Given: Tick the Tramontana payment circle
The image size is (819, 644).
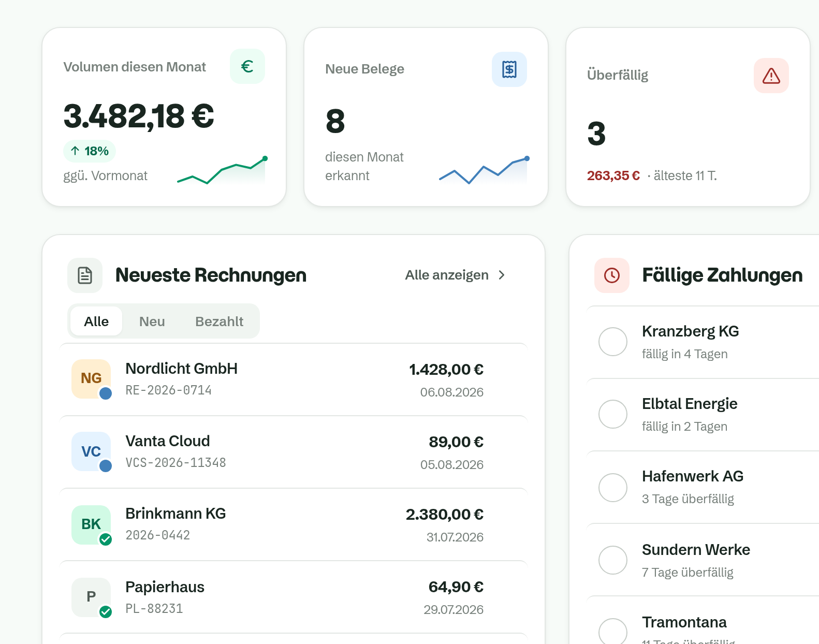Looking at the screenshot, I should [x=613, y=632].
